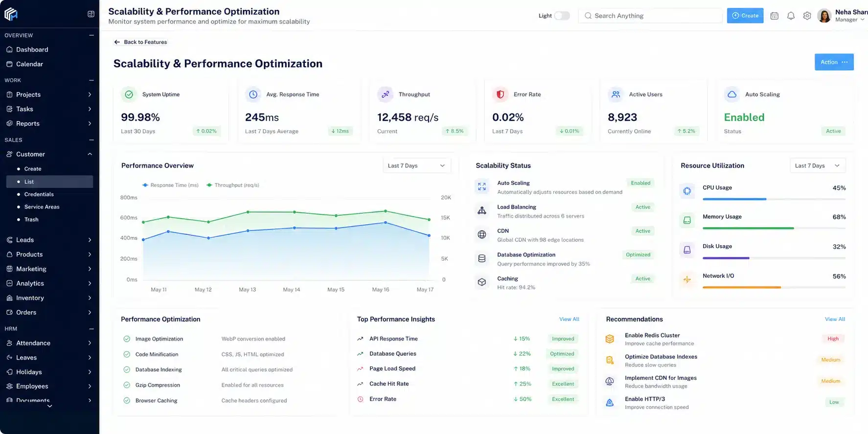Collapse the HRM sidebar group
868x434 pixels.
click(x=91, y=329)
